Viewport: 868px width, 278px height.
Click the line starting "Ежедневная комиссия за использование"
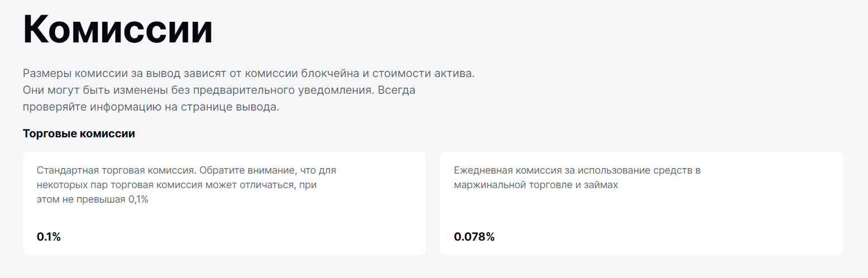click(577, 170)
